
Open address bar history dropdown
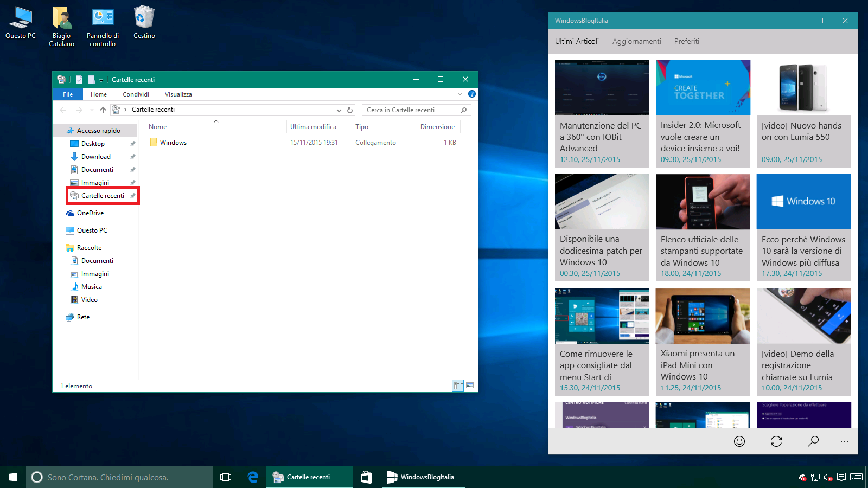coord(339,110)
